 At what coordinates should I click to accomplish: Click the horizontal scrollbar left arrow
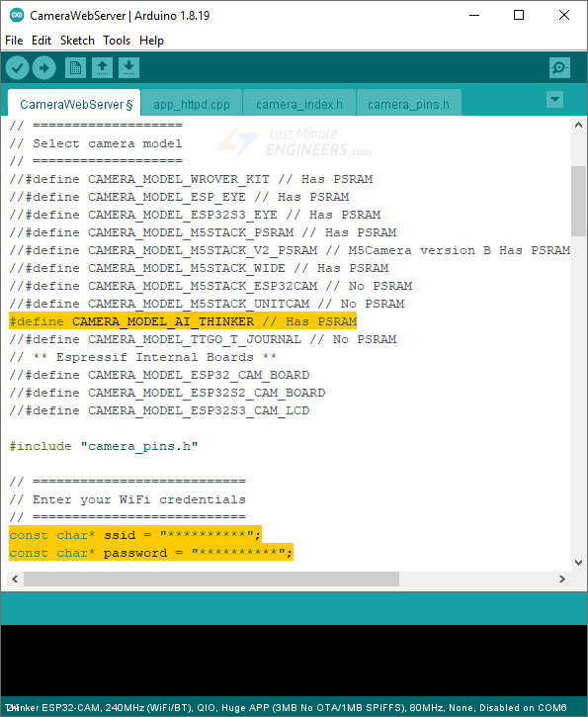tap(15, 579)
